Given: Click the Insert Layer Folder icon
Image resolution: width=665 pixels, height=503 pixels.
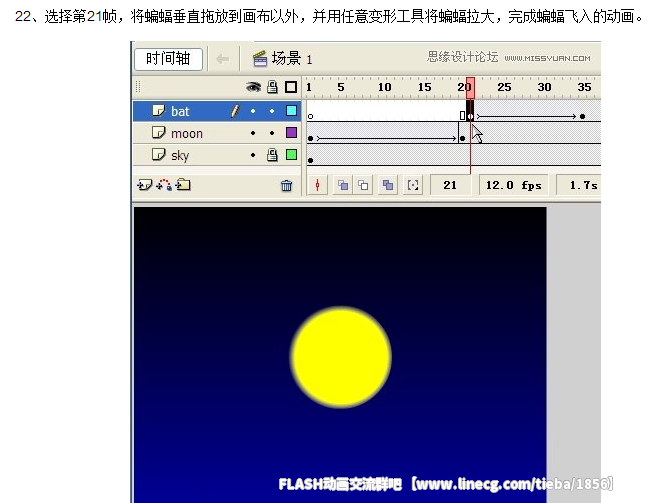Looking at the screenshot, I should pyautogui.click(x=183, y=185).
